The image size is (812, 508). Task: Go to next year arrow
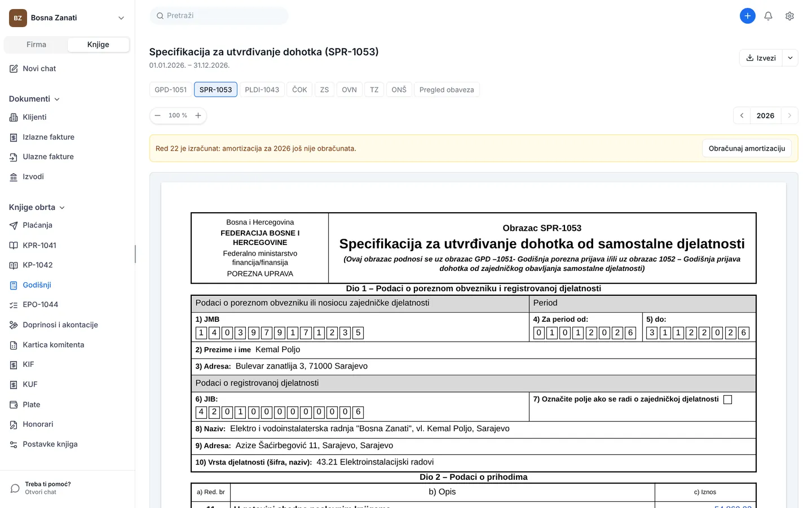pyautogui.click(x=789, y=116)
